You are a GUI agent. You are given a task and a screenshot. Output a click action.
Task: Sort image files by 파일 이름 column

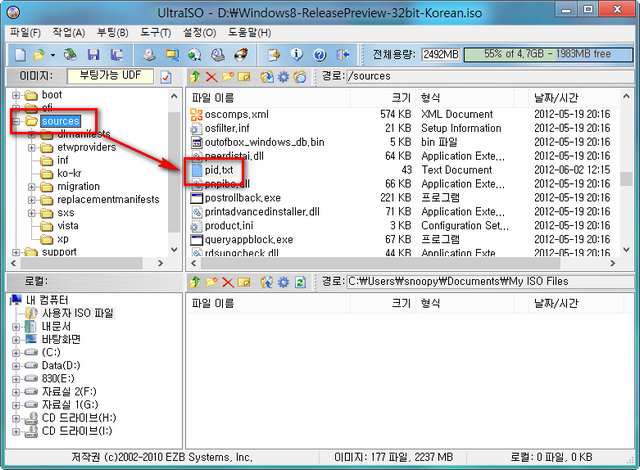269,98
